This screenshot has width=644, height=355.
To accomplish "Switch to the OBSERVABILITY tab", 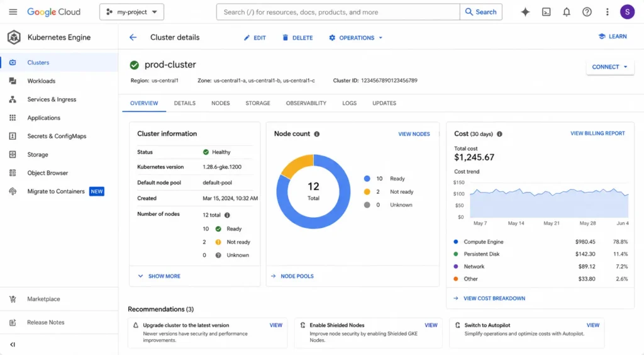I will coord(306,103).
